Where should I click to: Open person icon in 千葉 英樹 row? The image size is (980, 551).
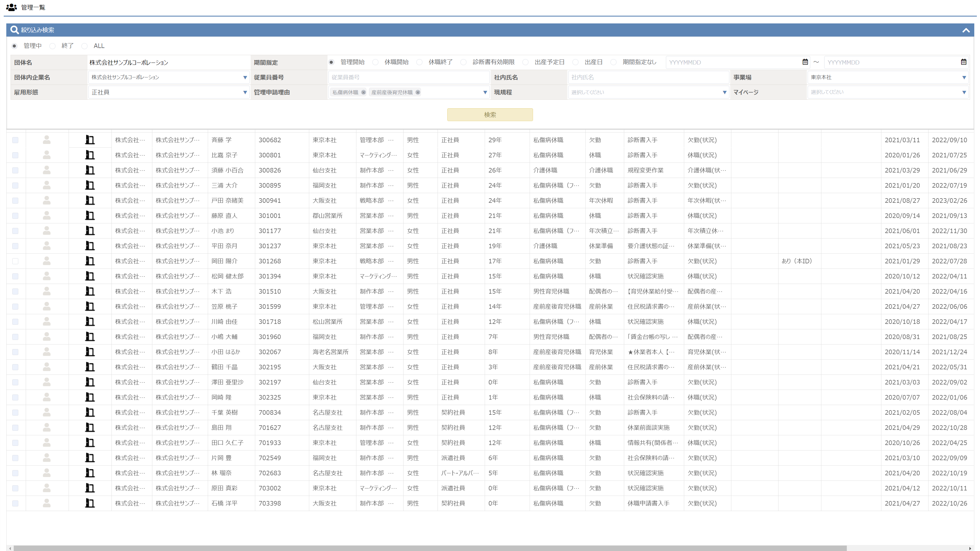47,412
